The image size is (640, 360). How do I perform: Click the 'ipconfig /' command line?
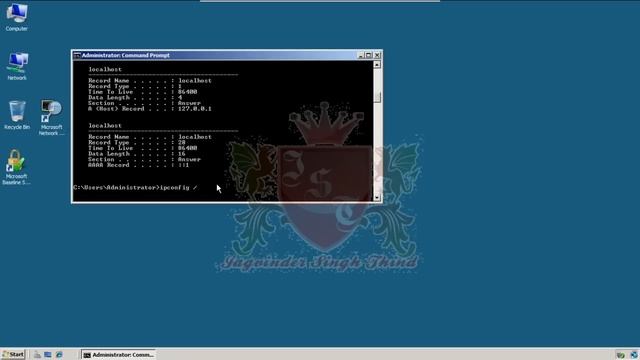coord(135,187)
